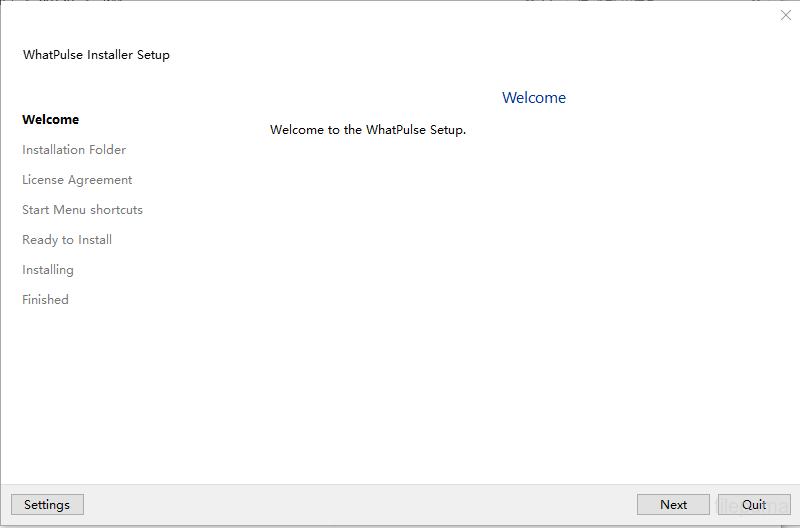Click the Installing step label
Screen dimensions: 800x528
[x=48, y=270]
